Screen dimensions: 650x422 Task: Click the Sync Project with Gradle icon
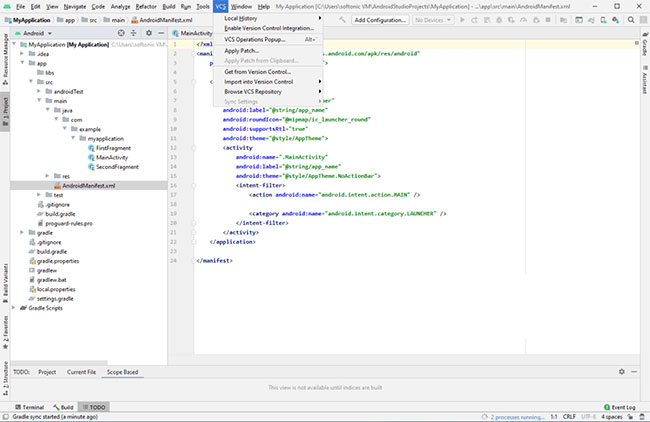pos(591,20)
